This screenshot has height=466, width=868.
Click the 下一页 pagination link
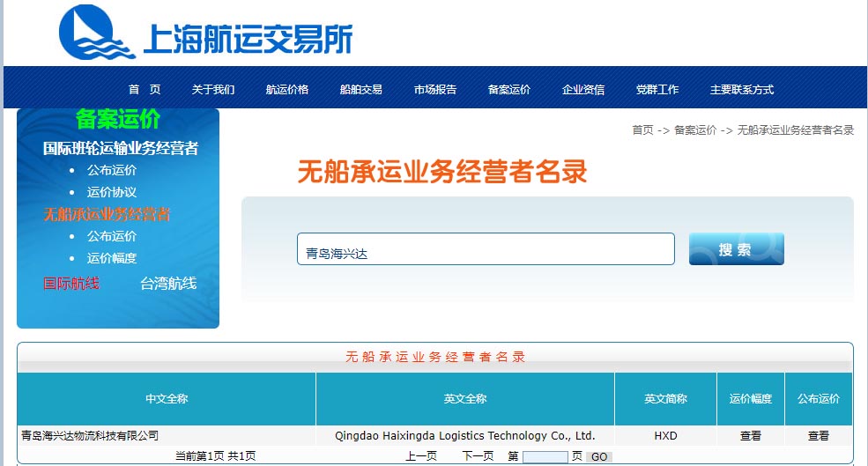click(x=478, y=456)
